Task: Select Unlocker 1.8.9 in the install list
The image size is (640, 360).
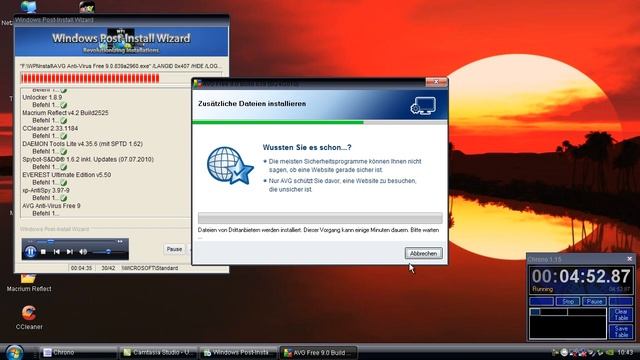Action: point(42,98)
